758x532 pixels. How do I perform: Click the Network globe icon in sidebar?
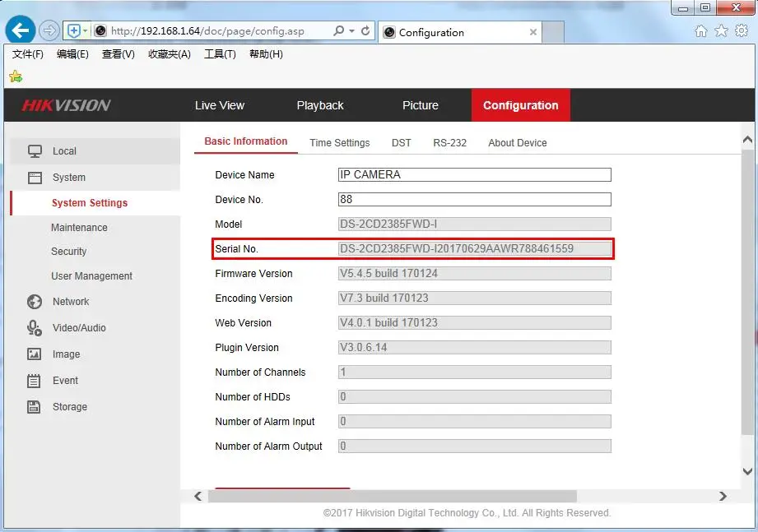click(35, 302)
